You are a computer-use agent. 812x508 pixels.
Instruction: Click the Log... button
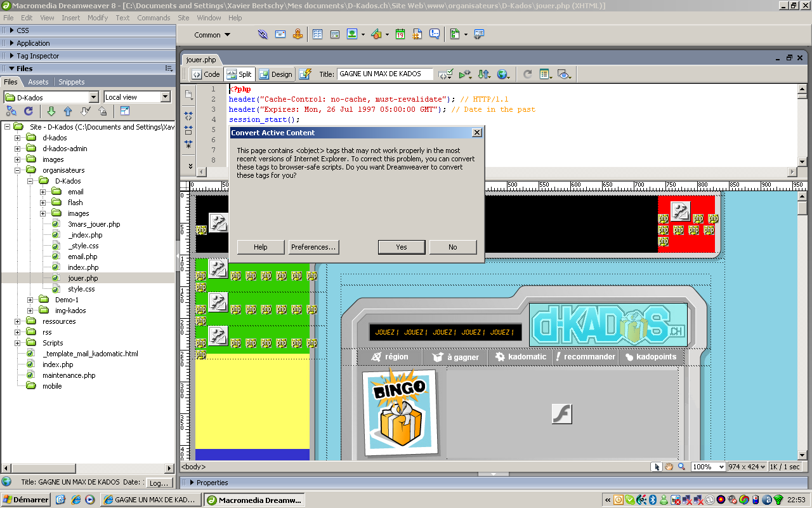tap(159, 483)
